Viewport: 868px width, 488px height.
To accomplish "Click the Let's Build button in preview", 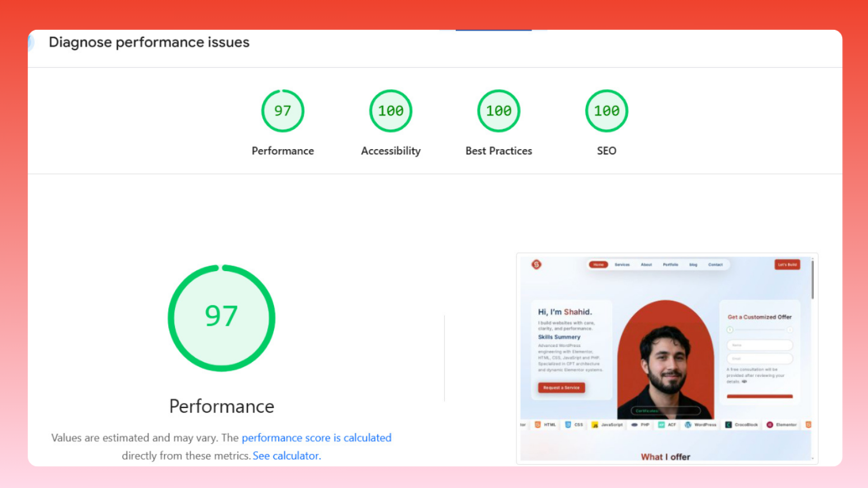I will click(x=787, y=265).
